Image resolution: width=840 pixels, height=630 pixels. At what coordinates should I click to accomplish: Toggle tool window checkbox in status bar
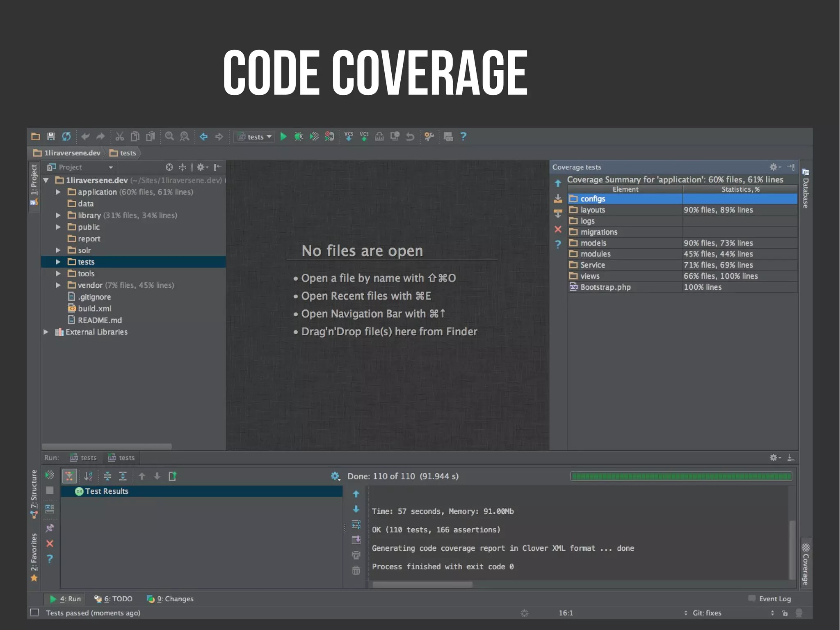coord(35,613)
